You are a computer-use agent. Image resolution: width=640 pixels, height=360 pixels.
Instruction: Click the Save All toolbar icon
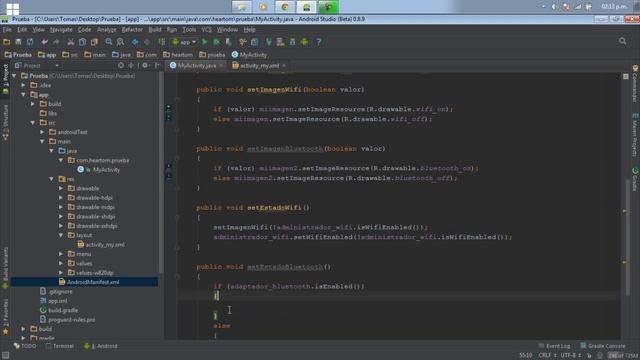[18, 42]
